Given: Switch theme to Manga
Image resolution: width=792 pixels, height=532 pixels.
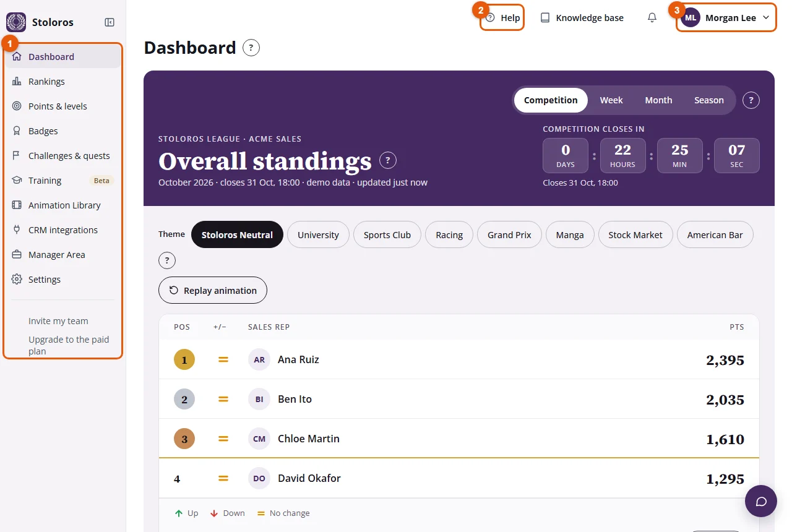Looking at the screenshot, I should (x=570, y=234).
